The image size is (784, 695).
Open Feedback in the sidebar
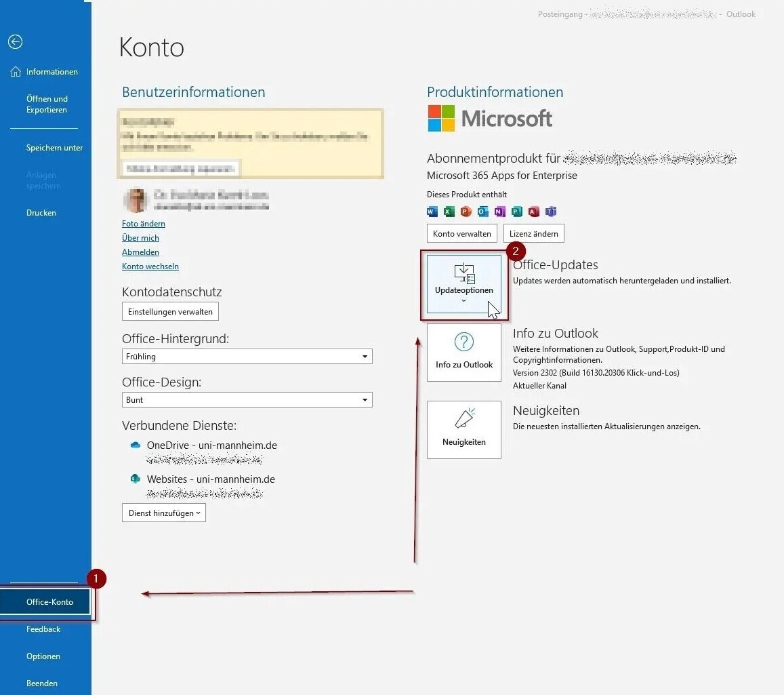pos(43,629)
